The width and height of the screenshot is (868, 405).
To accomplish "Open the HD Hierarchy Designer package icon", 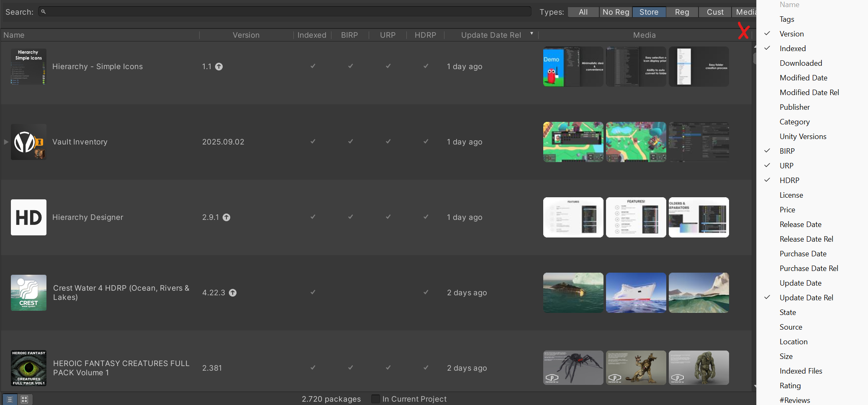I will point(28,217).
